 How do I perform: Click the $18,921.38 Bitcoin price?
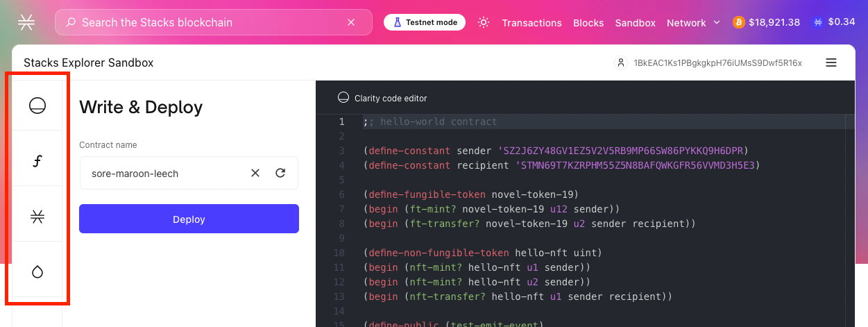(775, 22)
